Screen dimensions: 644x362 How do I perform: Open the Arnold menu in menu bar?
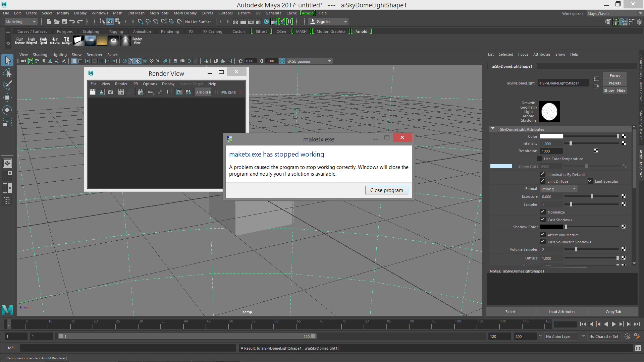coord(307,13)
